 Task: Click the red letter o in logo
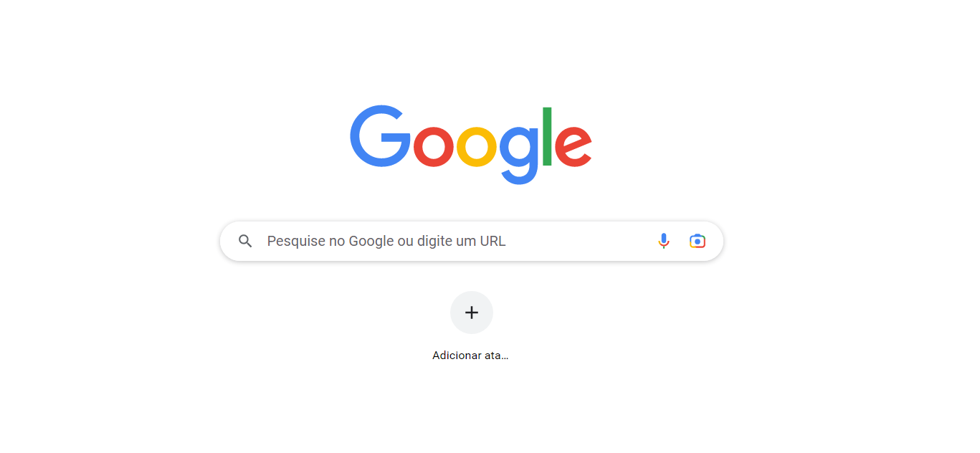click(434, 146)
